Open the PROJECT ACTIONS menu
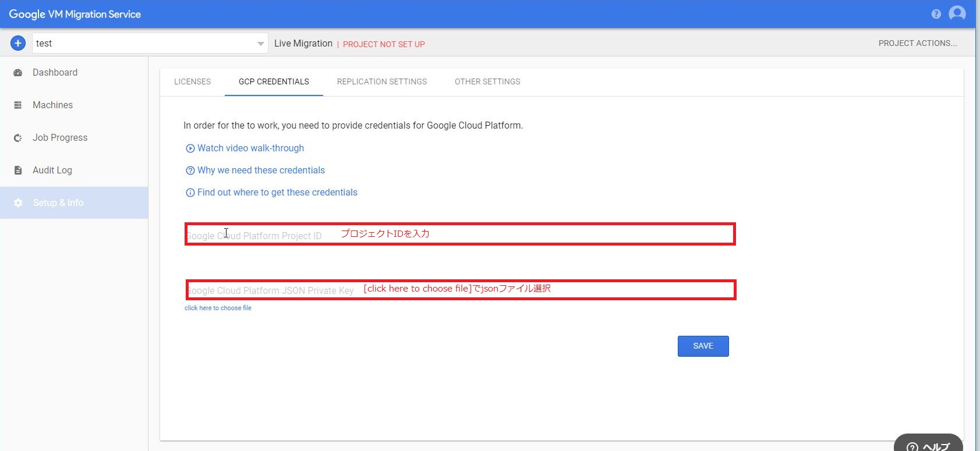The height and width of the screenshot is (451, 980). tap(918, 43)
